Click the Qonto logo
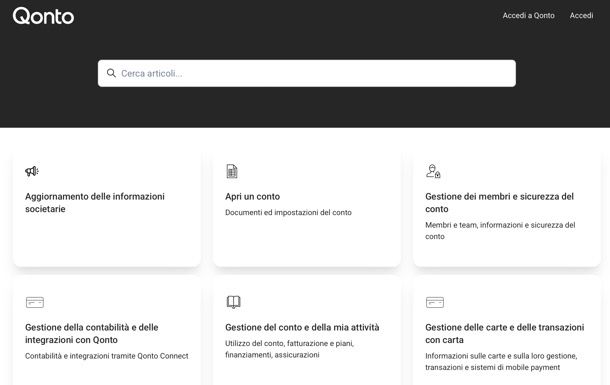This screenshot has width=610, height=385. tap(43, 16)
